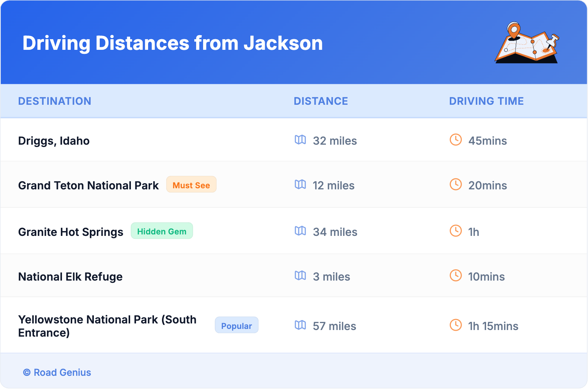Click the map icon beside 57 miles
The height and width of the screenshot is (389, 588).
[300, 325]
